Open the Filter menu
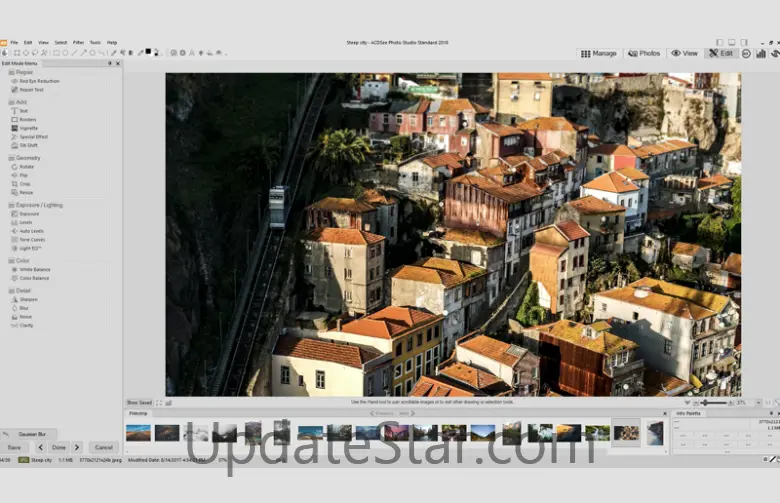This screenshot has width=780, height=503. pos(78,43)
